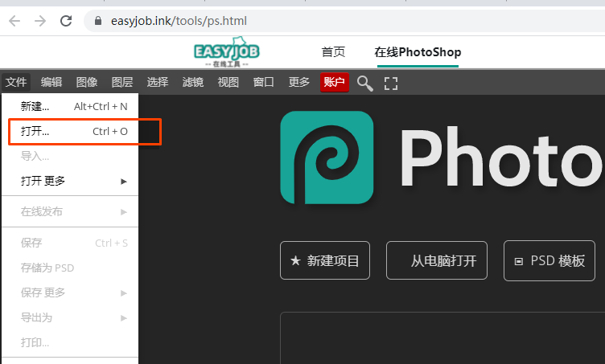The height and width of the screenshot is (364, 605).
Task: Open the 窗口 menu
Action: (264, 82)
